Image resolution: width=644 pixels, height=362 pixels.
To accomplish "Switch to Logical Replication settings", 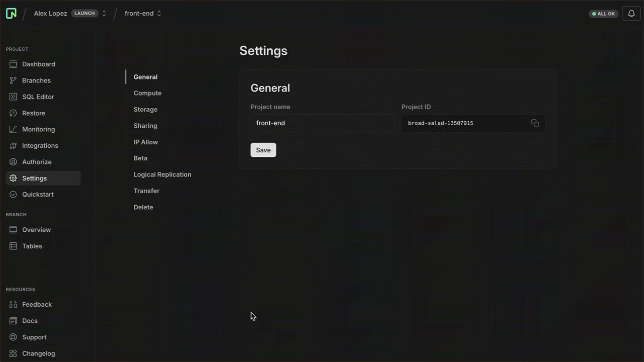I will click(162, 174).
